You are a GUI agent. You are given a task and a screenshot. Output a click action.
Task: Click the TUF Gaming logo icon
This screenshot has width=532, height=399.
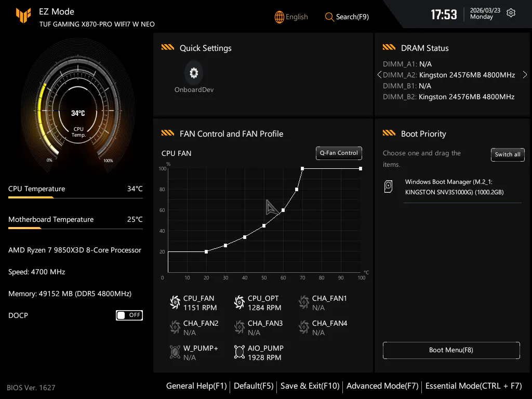tap(23, 15)
